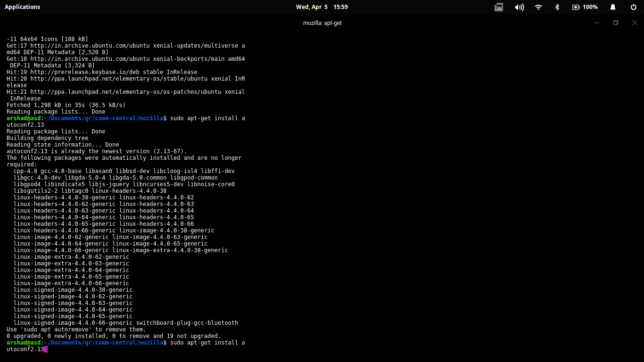Open the Wi-Fi network indicator
Screen dimensions: 644x362
click(538, 7)
